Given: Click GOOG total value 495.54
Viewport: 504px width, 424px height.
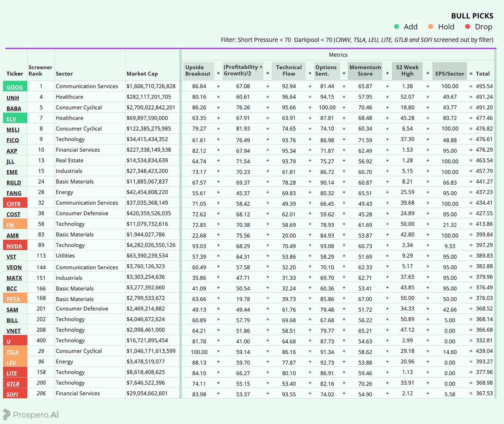Looking at the screenshot, I should pyautogui.click(x=484, y=86).
